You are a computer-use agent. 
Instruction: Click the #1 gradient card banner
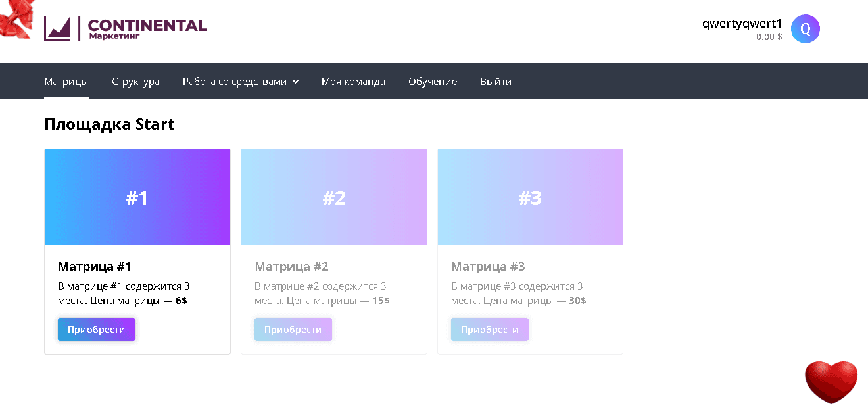click(137, 197)
